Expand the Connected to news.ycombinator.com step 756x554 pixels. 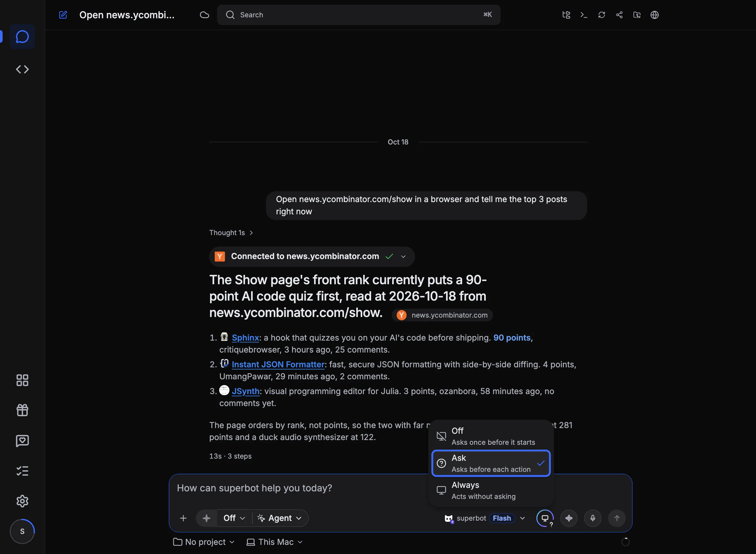coord(312,257)
